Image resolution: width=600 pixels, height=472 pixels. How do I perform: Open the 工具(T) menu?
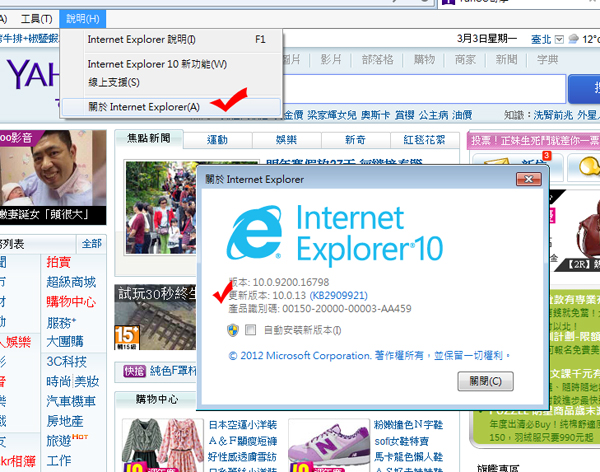coord(37,19)
